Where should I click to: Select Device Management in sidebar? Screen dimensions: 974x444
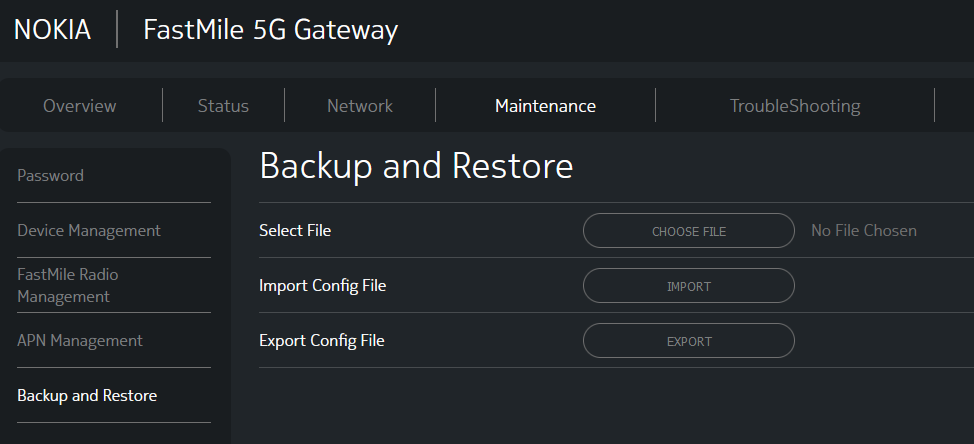coord(89,231)
